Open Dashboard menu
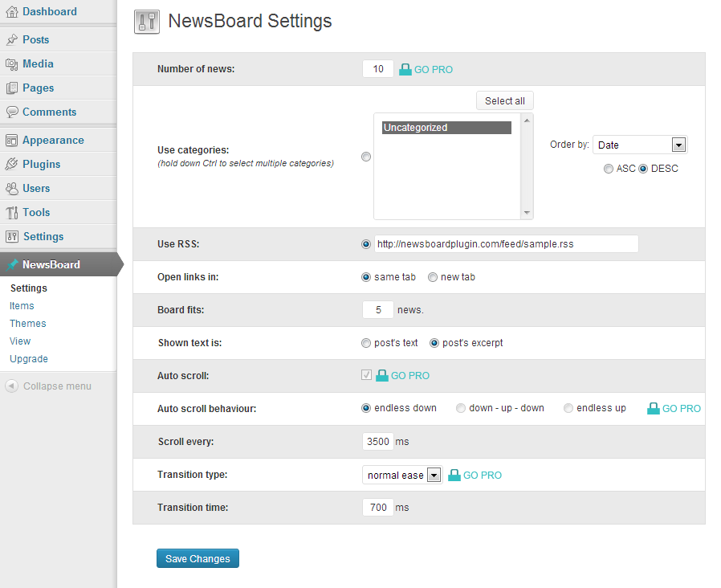Viewport: 721px width, 588px height. click(50, 11)
